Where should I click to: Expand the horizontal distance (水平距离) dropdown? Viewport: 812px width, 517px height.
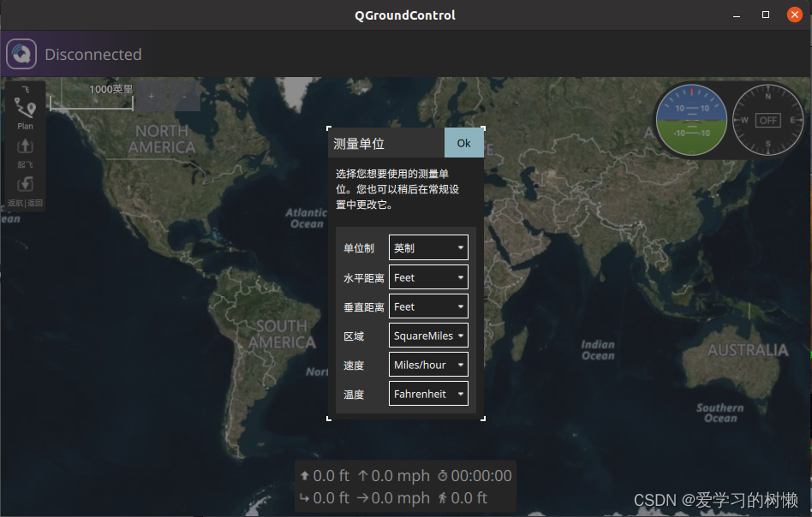428,277
